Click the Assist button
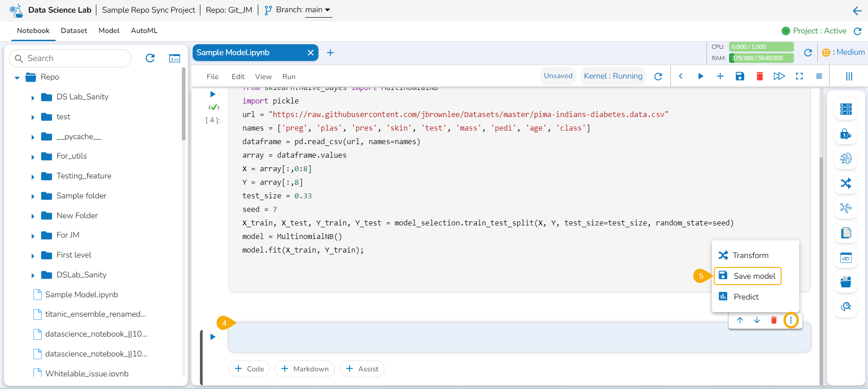868x389 pixels. point(362,369)
